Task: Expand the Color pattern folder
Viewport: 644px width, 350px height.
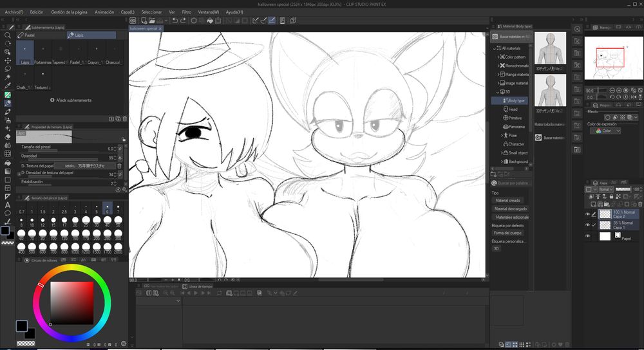Action: pyautogui.click(x=498, y=57)
